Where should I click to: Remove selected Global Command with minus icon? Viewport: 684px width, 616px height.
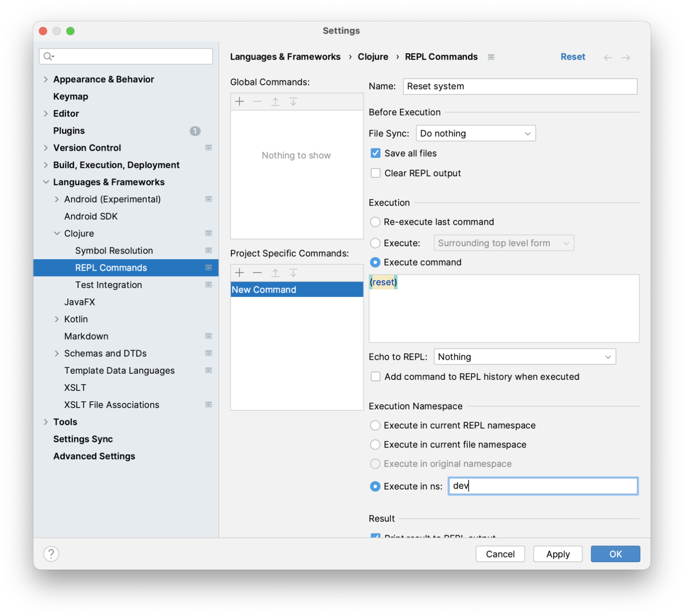coord(257,101)
